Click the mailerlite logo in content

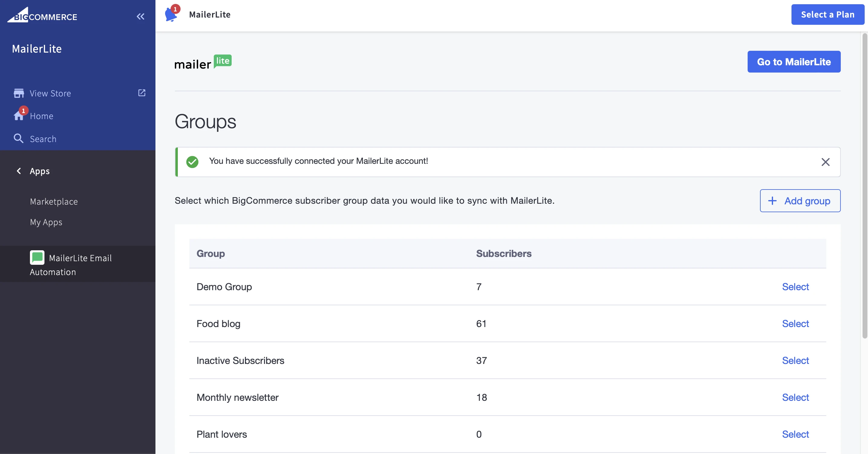coord(203,62)
